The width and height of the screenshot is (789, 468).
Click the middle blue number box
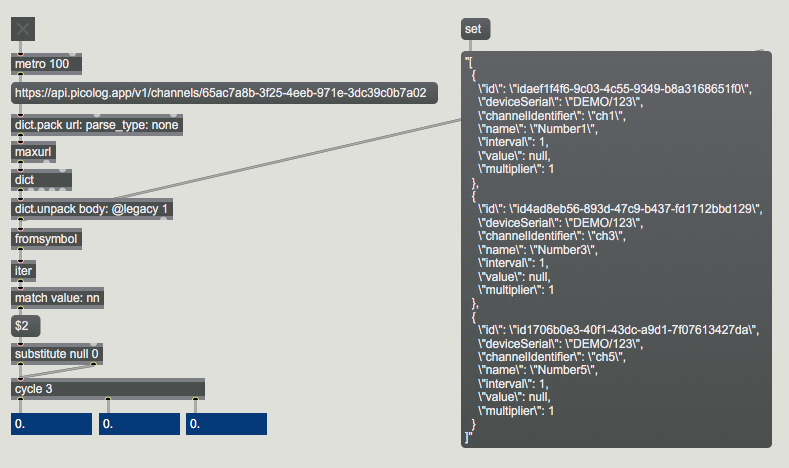coord(139,424)
